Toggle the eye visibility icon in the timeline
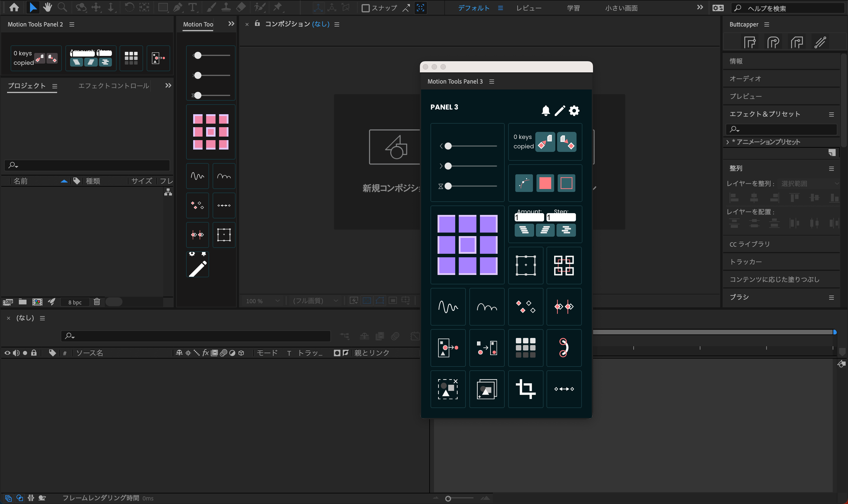This screenshot has height=504, width=848. 7,353
